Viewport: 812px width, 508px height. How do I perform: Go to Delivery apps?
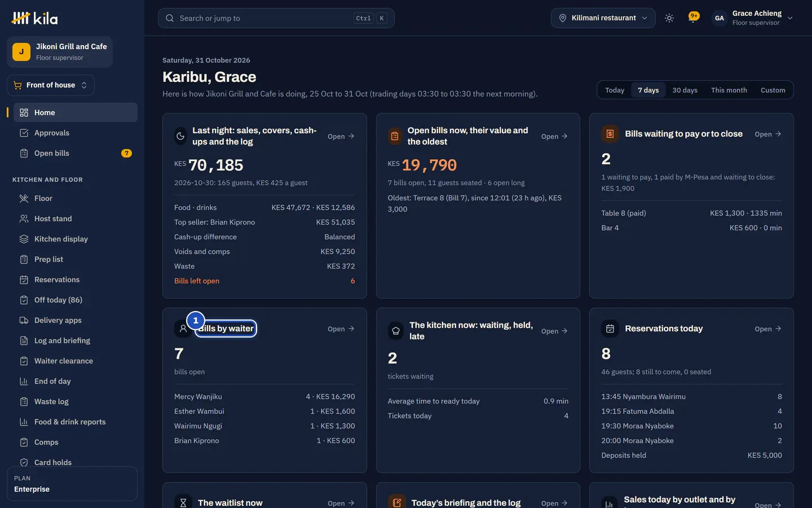click(x=75, y=320)
